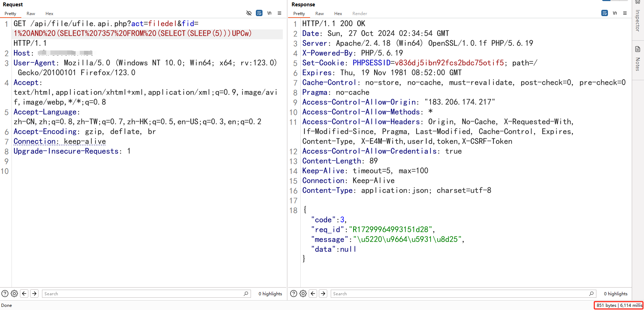Click the Host header line

[x=53, y=53]
